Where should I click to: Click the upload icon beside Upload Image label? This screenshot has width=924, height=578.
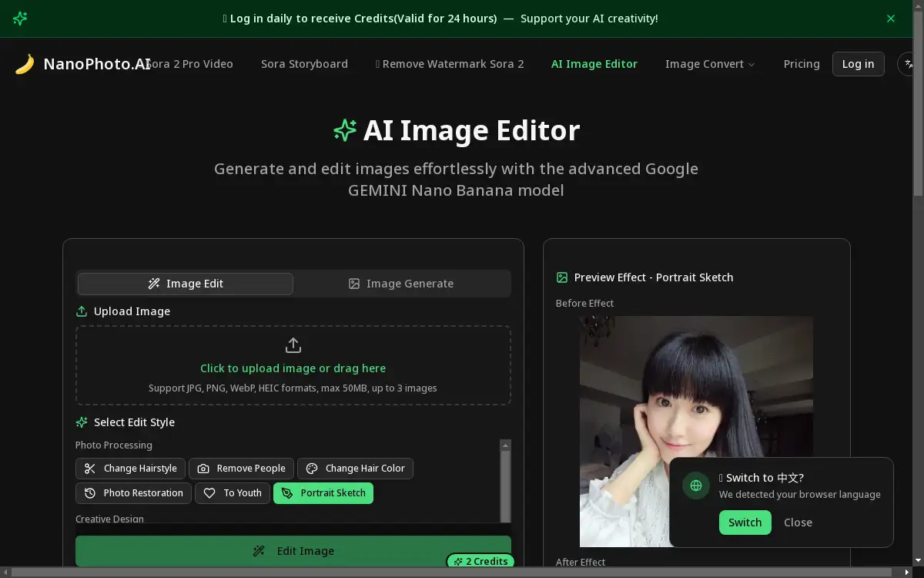click(82, 311)
